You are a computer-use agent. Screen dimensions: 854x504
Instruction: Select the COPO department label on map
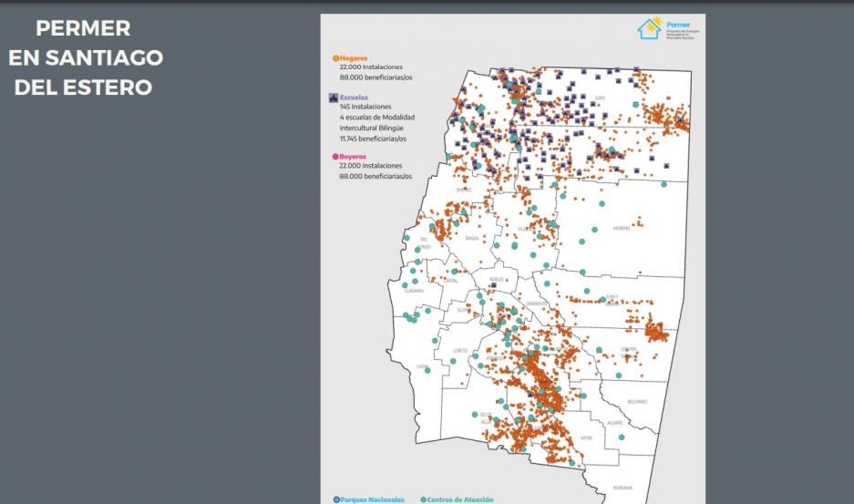point(599,96)
